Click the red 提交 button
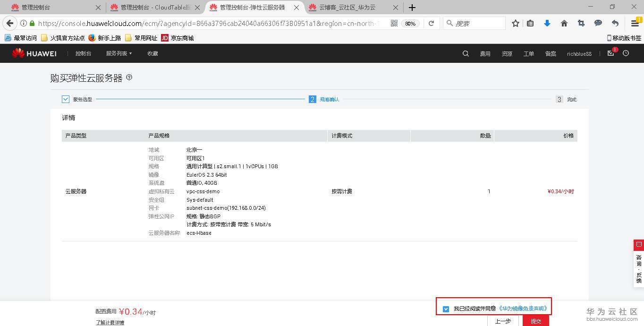 (x=536, y=321)
